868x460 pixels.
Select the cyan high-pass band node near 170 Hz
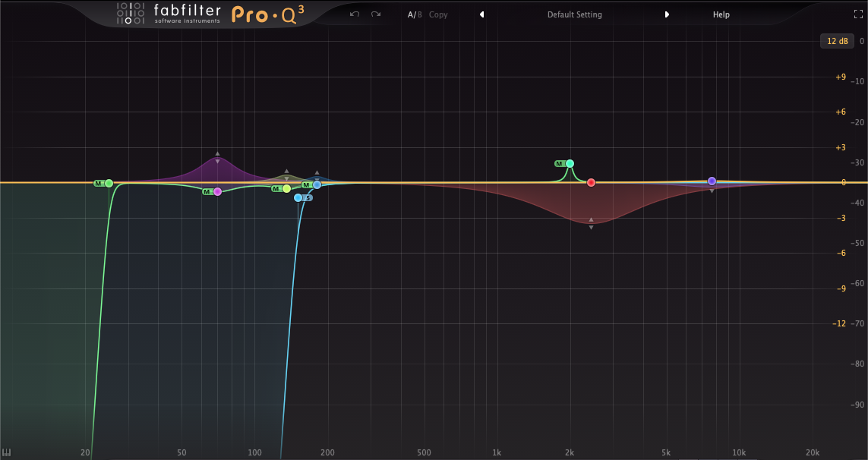(x=298, y=197)
